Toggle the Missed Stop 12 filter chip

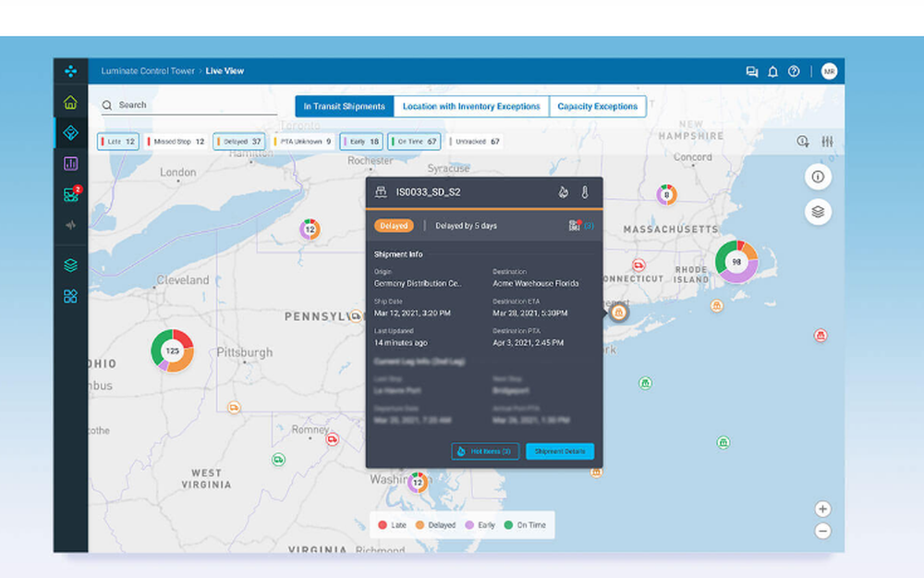tap(175, 141)
